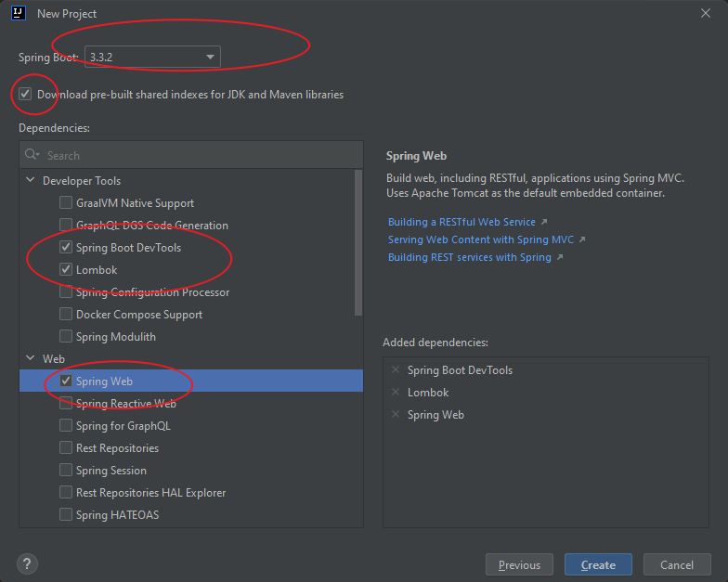Check Rest Repositories dependency
The width and height of the screenshot is (728, 582).
click(x=66, y=447)
